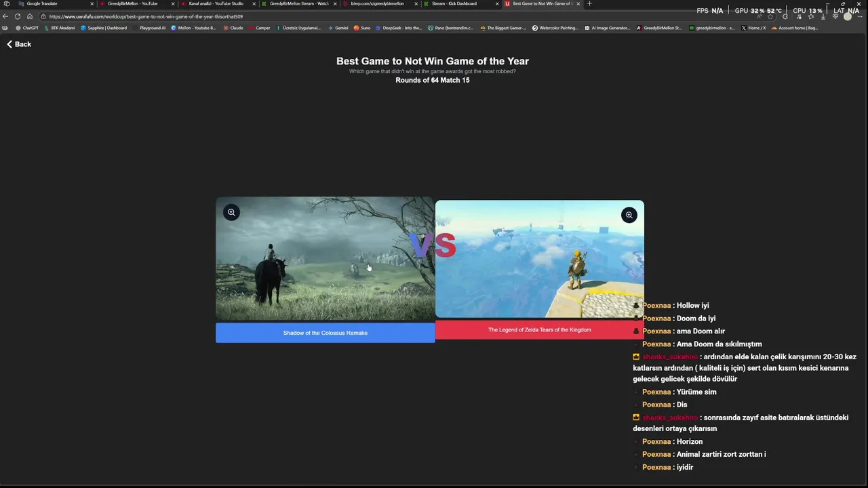Open the Sapphire | Dashboard bookmark

pos(104,28)
